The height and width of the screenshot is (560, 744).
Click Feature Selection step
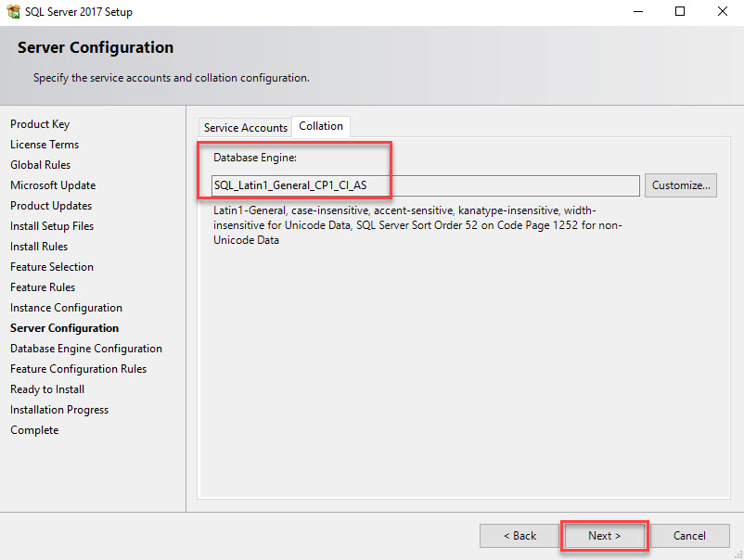click(52, 267)
